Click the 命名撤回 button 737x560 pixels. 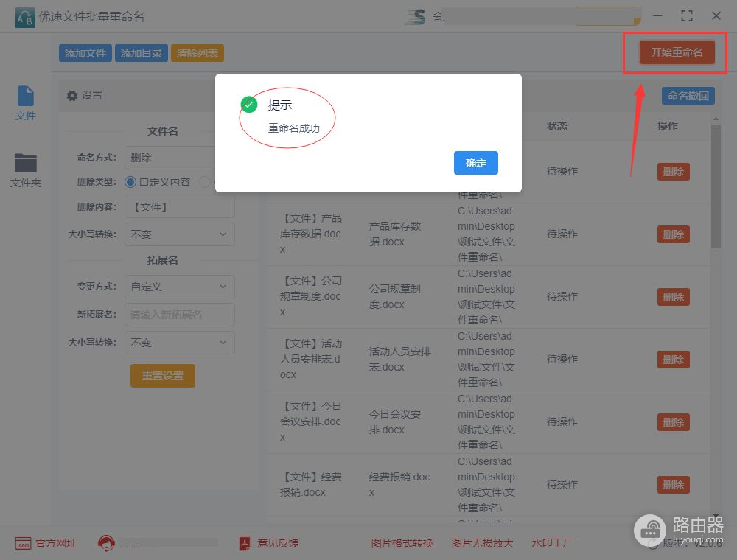688,96
